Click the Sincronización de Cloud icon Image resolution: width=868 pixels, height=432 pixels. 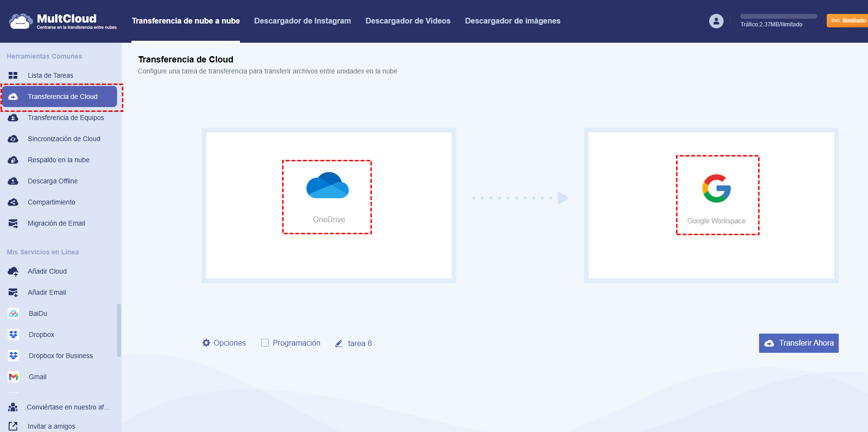[13, 139]
